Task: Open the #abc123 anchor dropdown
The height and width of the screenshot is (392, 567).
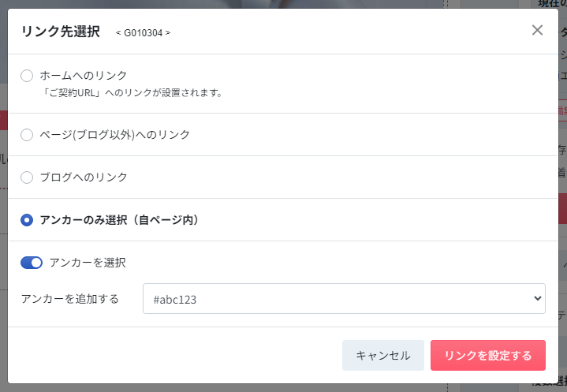Action: point(344,299)
